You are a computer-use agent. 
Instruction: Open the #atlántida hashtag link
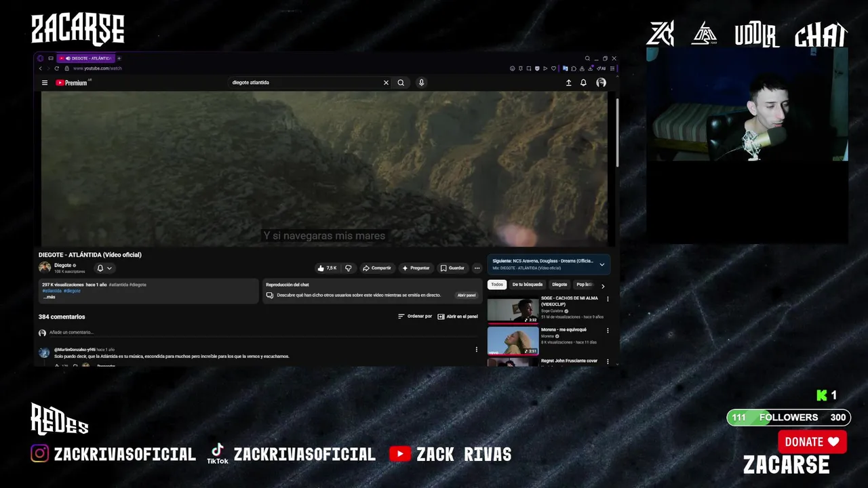(x=52, y=291)
